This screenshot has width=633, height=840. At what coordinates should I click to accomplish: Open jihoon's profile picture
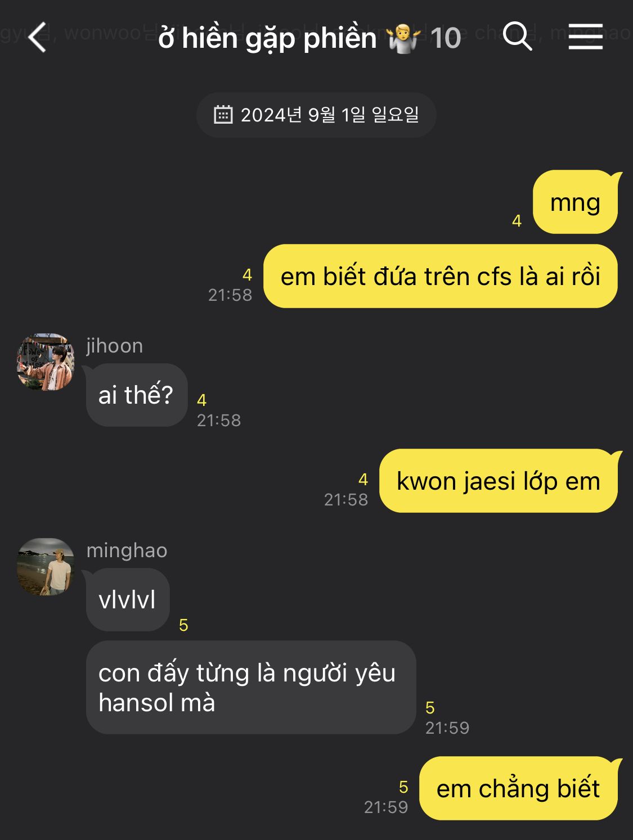(x=46, y=362)
